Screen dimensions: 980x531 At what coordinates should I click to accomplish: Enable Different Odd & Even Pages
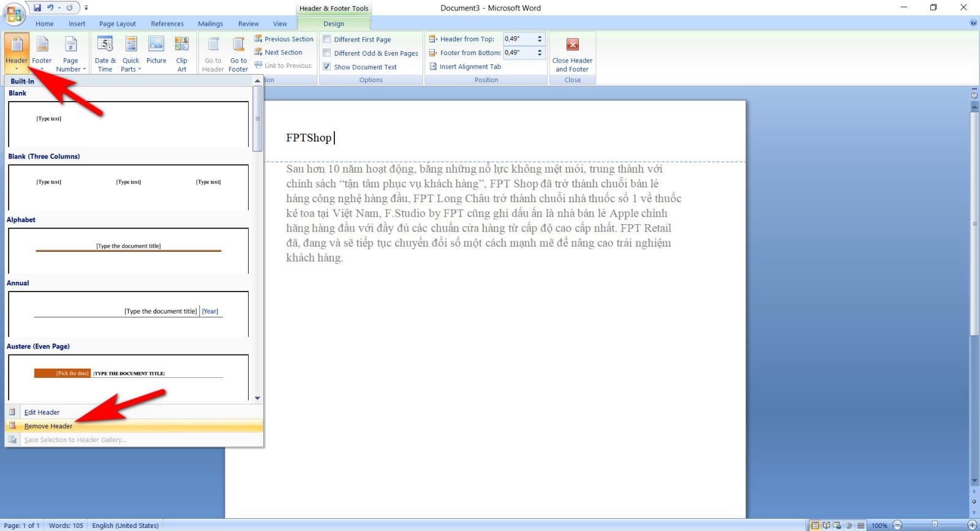(371, 53)
